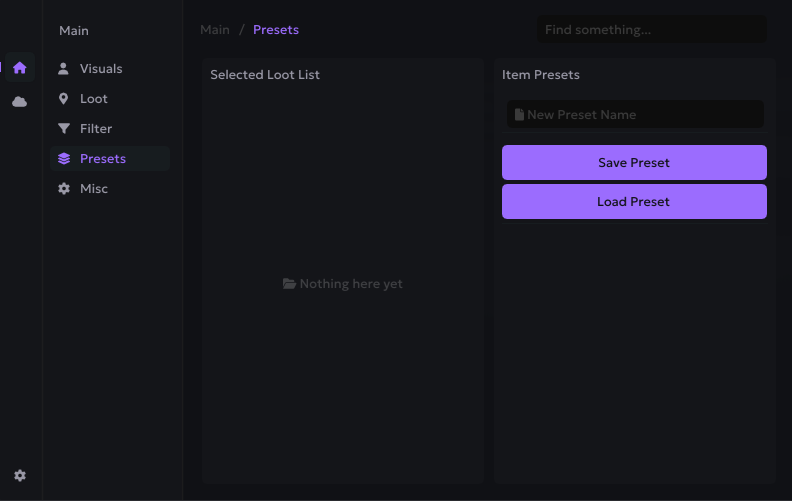This screenshot has width=792, height=501.
Task: Open settings via bottom-left gear icon
Action: pos(20,476)
